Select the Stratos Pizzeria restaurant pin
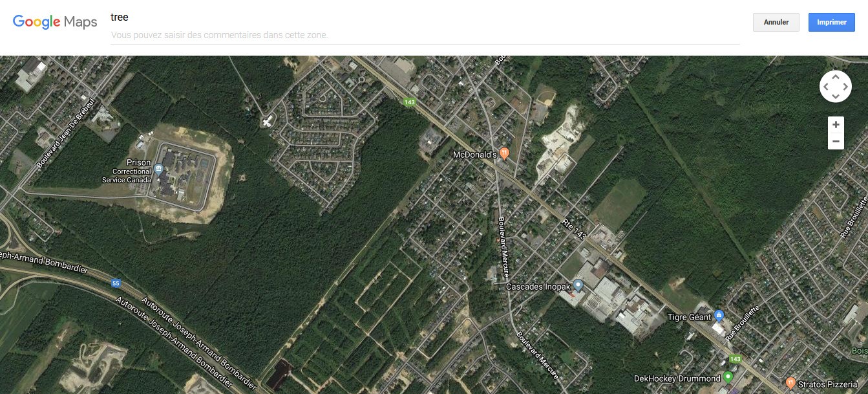This screenshot has width=868, height=394. tap(790, 382)
